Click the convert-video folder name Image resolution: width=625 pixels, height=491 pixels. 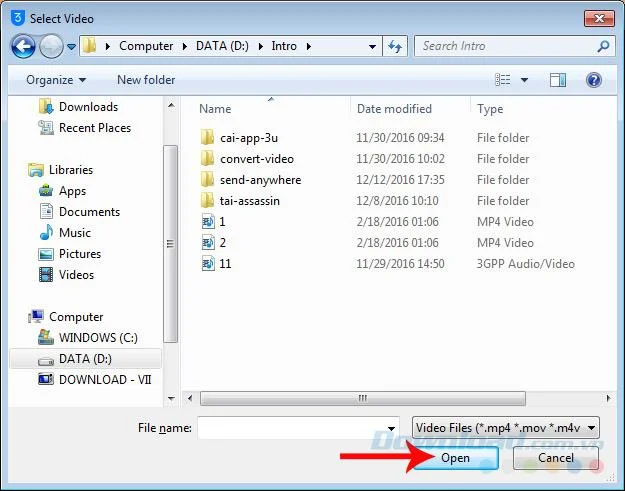(257, 159)
